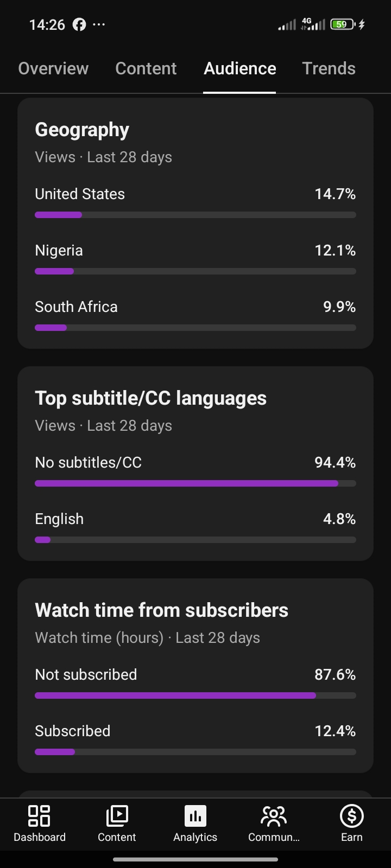
Task: Open the Trends tab
Action: [329, 68]
